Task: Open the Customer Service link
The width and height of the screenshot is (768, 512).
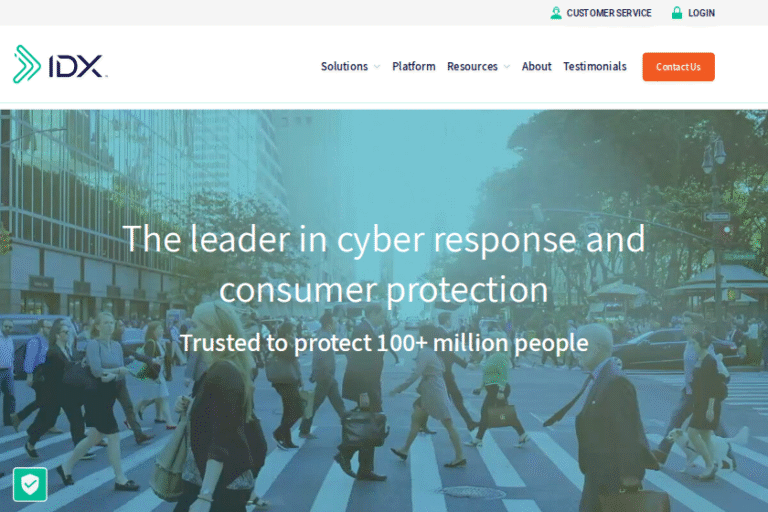Action: coord(609,13)
